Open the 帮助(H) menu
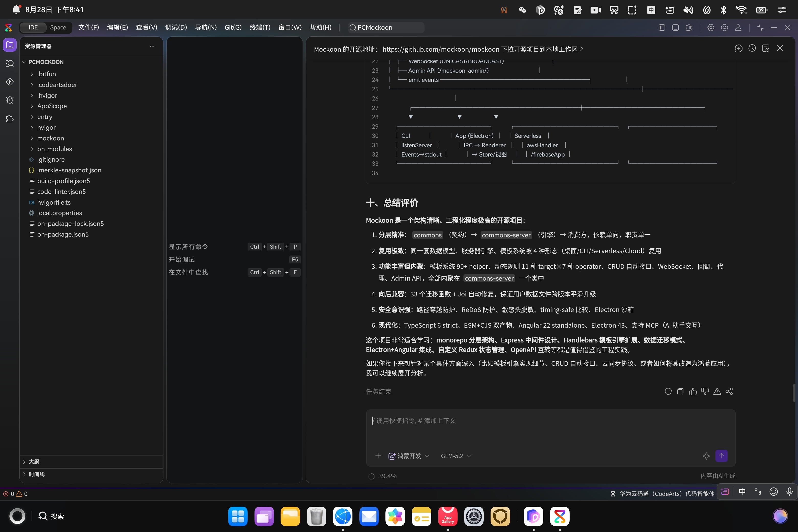Screen dimensions: 798x532 321,27
